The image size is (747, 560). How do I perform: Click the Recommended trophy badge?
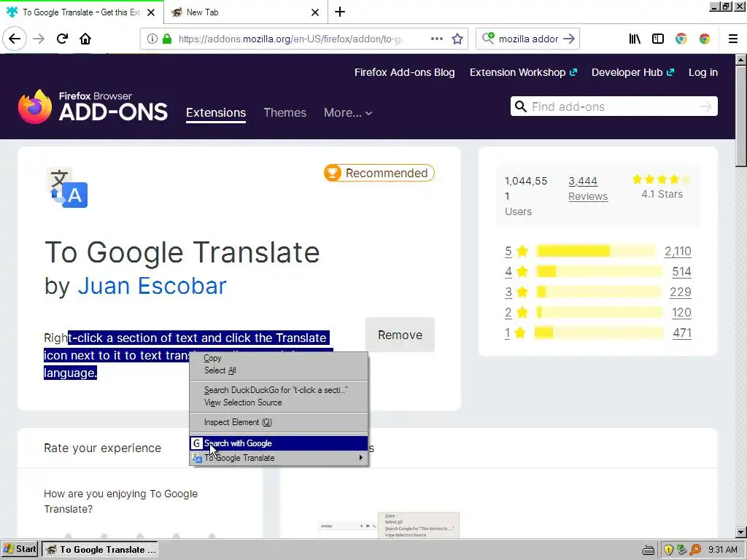click(379, 173)
